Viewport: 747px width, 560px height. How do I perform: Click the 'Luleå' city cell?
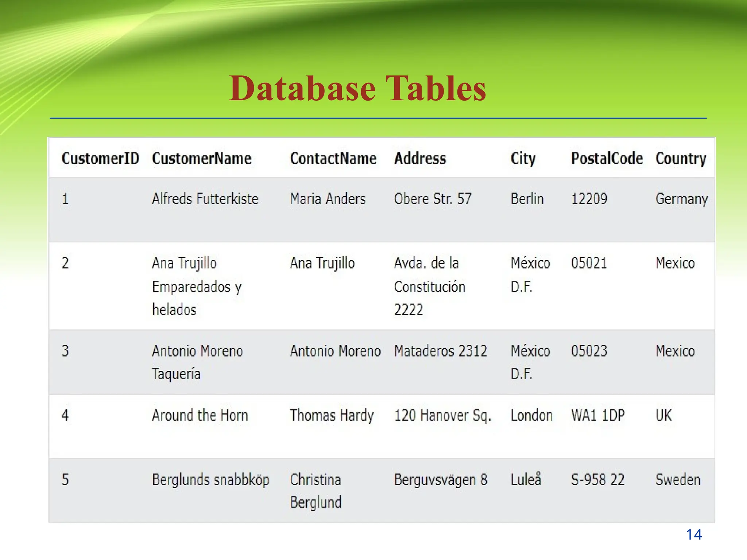[x=526, y=479]
